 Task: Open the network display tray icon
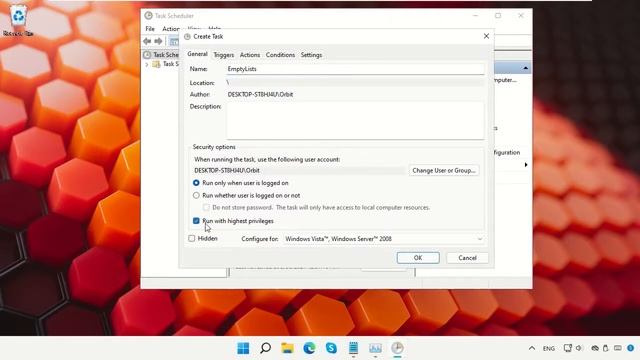click(567, 348)
